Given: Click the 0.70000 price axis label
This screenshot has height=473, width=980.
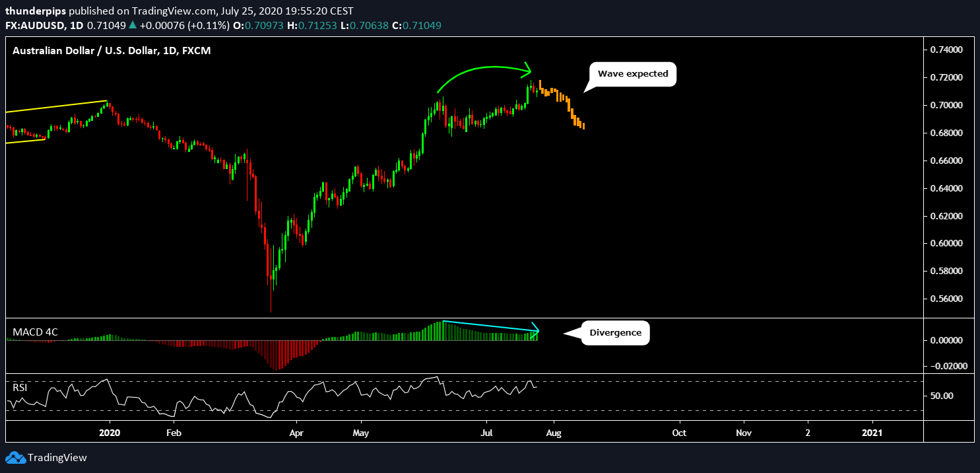Looking at the screenshot, I should tap(946, 106).
